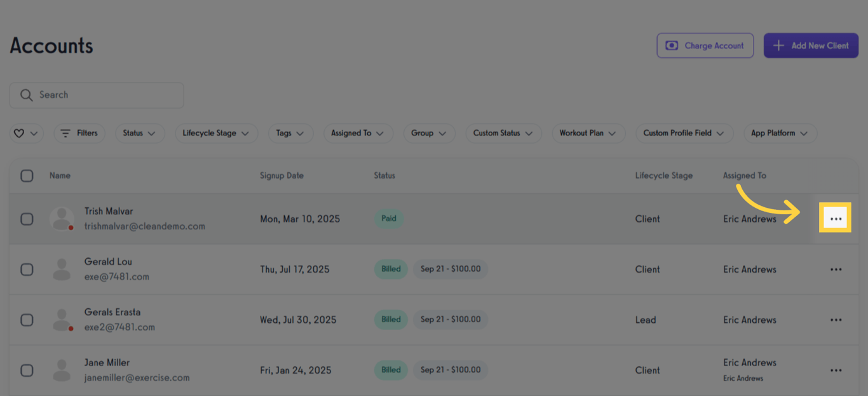Click the green Paid status badge
Viewport: 868px width, 396px height.
389,218
